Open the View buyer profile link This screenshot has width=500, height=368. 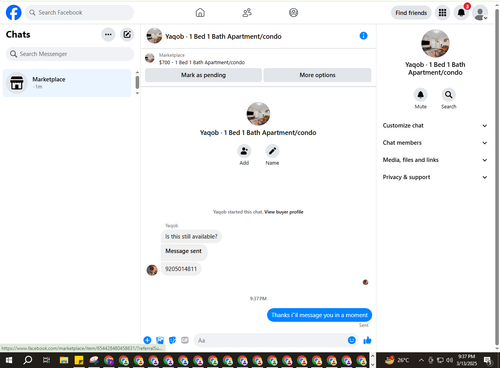pyautogui.click(x=284, y=212)
